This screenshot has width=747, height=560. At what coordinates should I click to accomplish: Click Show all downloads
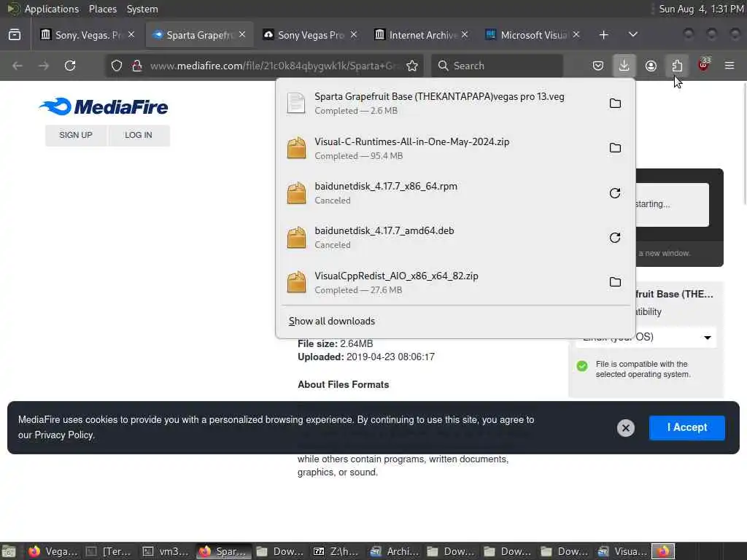(x=332, y=322)
